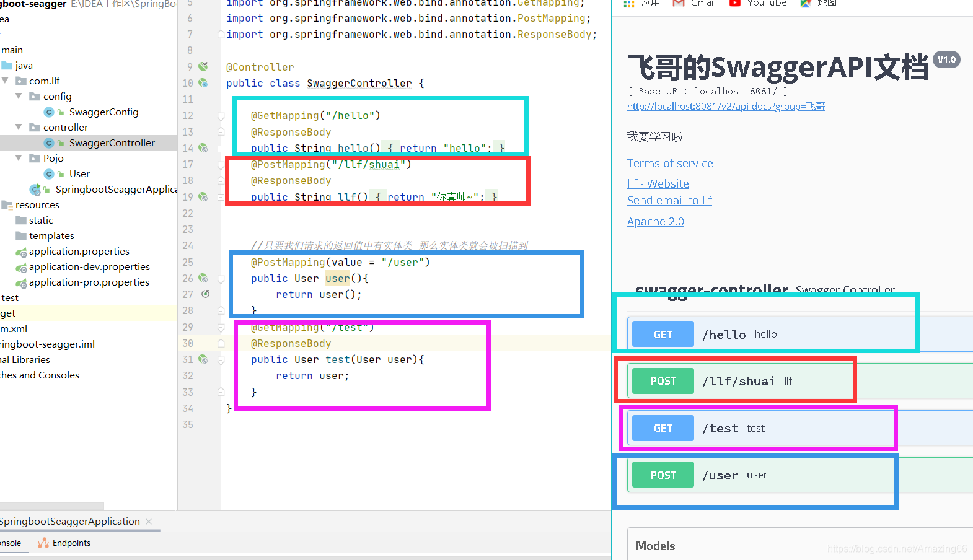
Task: Select application-dev.properties file
Action: pos(89,267)
